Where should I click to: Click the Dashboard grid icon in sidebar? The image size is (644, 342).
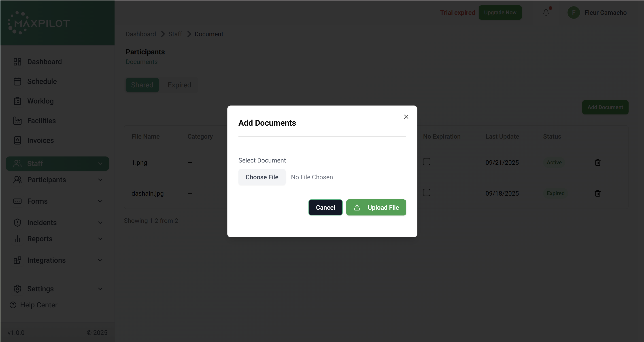pyautogui.click(x=17, y=62)
